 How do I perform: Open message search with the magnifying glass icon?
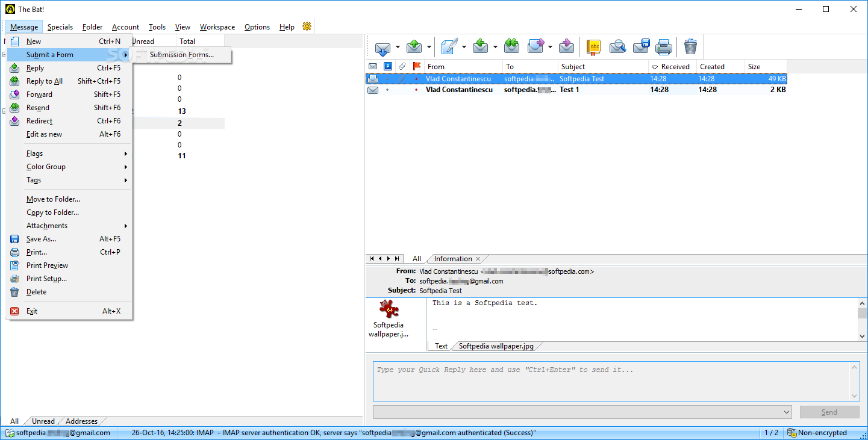(x=618, y=46)
